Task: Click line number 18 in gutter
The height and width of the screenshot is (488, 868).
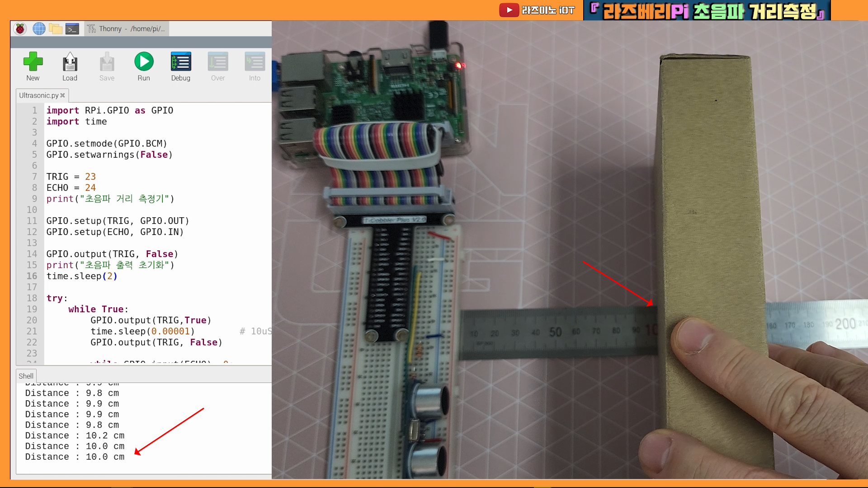Action: (32, 298)
